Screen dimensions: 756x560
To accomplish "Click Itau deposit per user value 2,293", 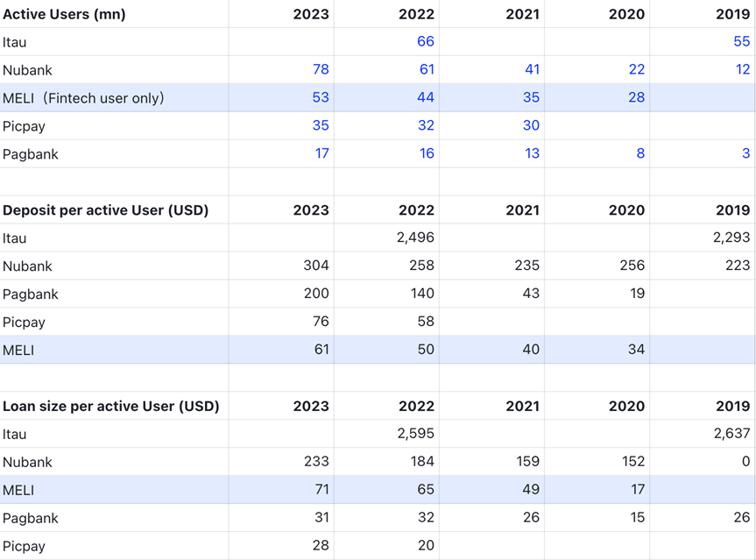I will point(731,237).
